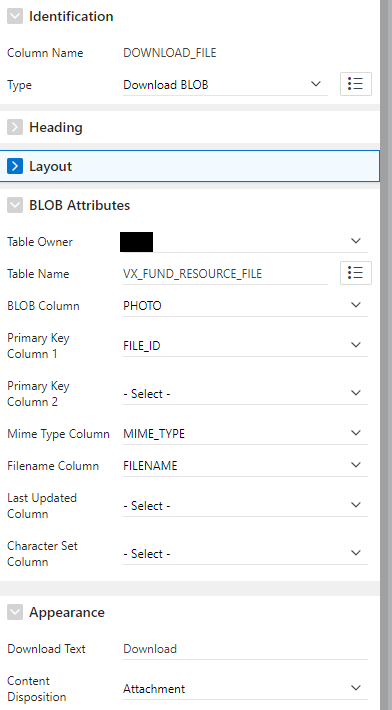392x710 pixels.
Task: Open the BLOB Column dropdown showing PHOTO
Action: 245,306
